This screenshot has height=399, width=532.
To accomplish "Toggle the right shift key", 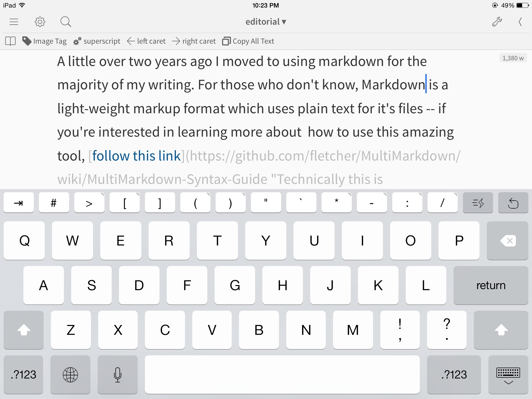I will coord(501,330).
